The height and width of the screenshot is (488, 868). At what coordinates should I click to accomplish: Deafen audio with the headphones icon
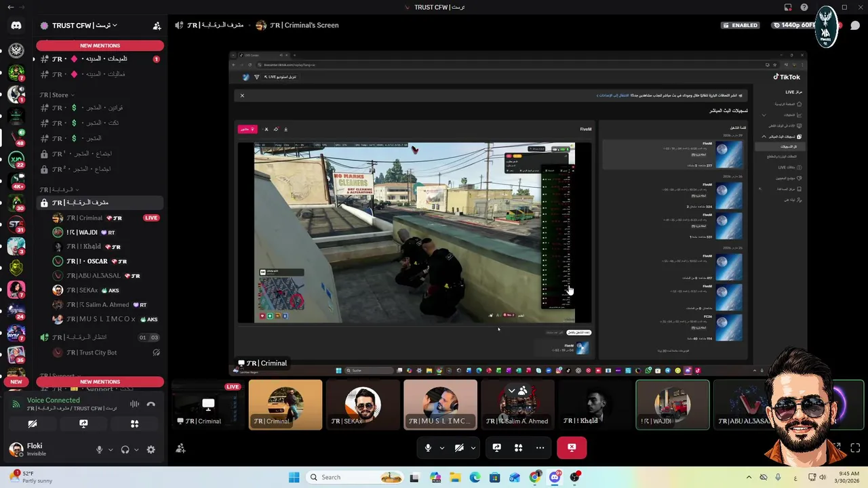[x=125, y=449]
